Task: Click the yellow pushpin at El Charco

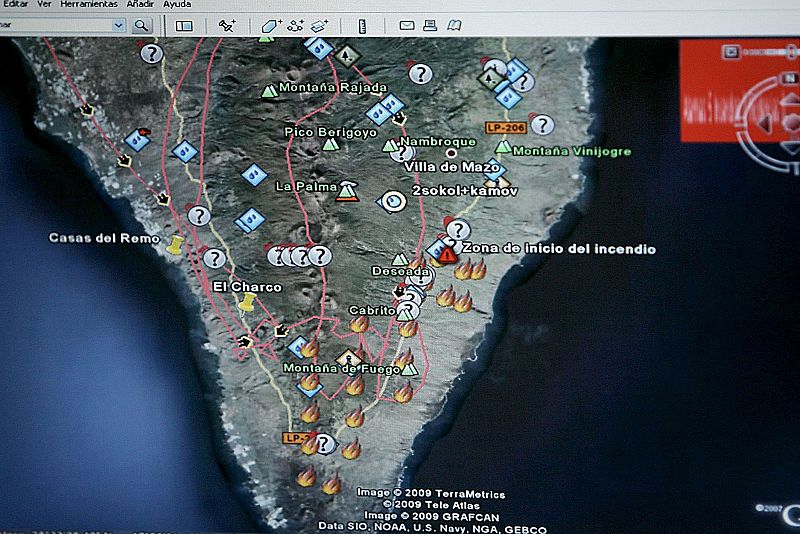Action: tap(247, 302)
